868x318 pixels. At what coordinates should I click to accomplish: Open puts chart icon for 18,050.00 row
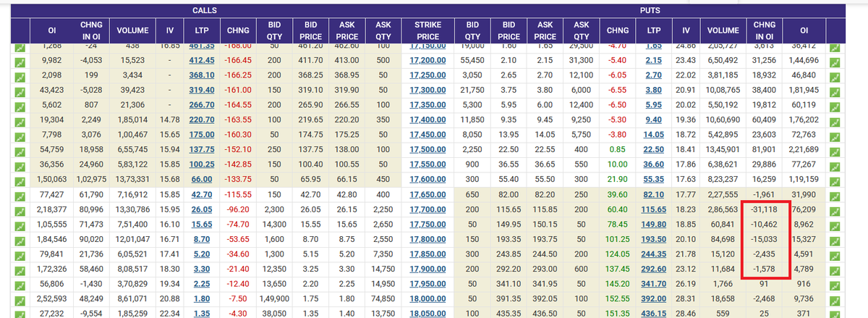(x=835, y=313)
